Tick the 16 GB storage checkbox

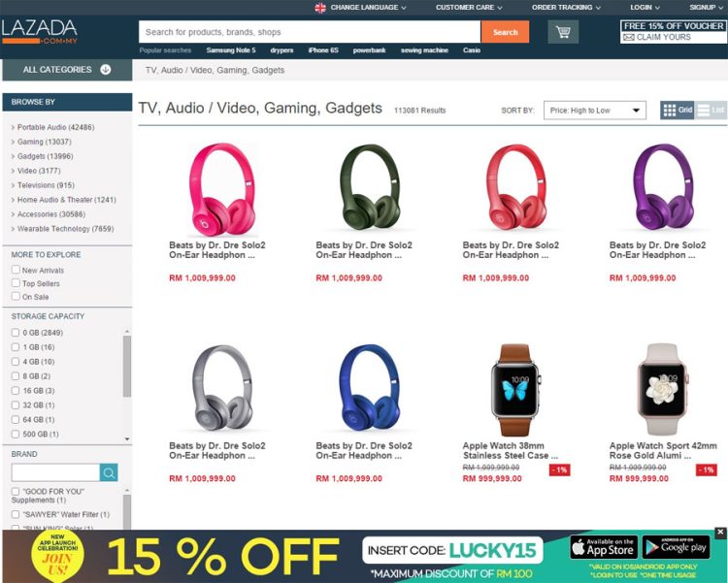point(16,390)
